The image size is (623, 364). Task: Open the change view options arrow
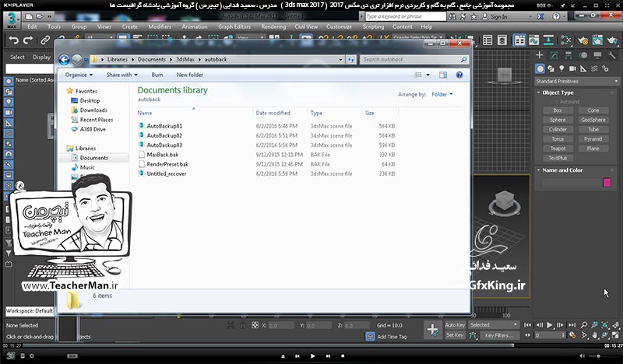[428, 75]
